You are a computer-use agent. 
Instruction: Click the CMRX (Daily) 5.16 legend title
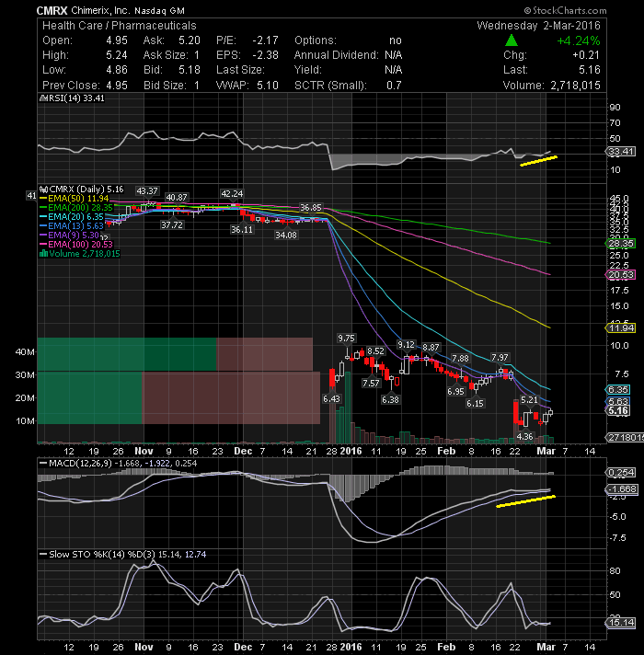click(x=86, y=190)
